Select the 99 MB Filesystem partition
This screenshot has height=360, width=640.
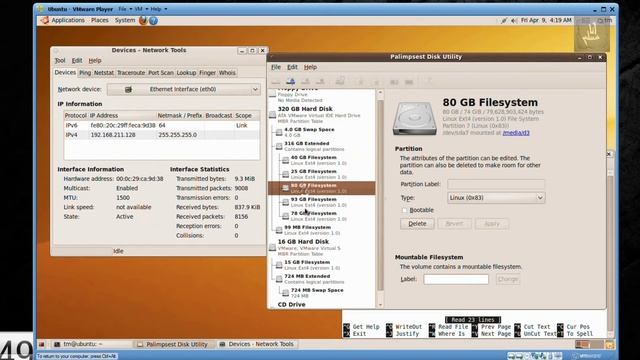pyautogui.click(x=312, y=230)
